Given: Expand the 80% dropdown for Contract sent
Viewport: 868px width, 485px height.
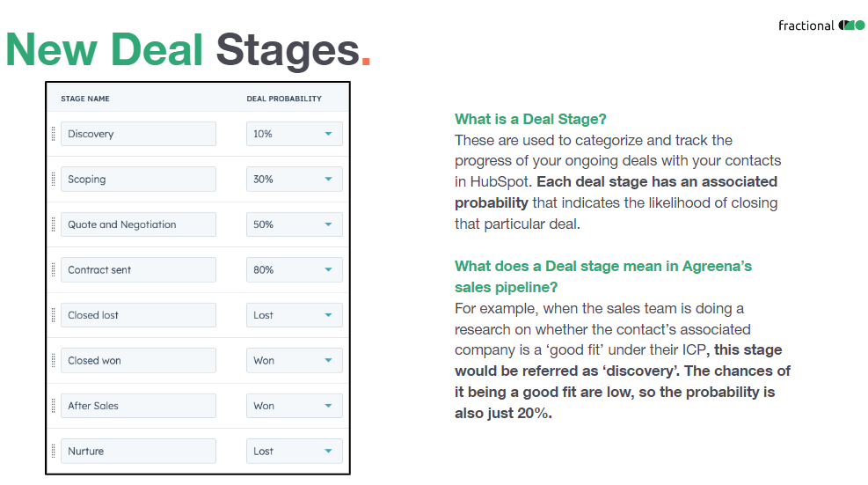Looking at the screenshot, I should pyautogui.click(x=295, y=270).
